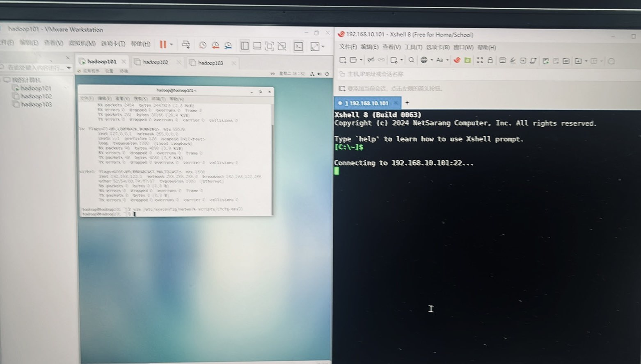Toggle Xshell full screen arrows icon
This screenshot has width=641, height=364.
click(x=480, y=60)
